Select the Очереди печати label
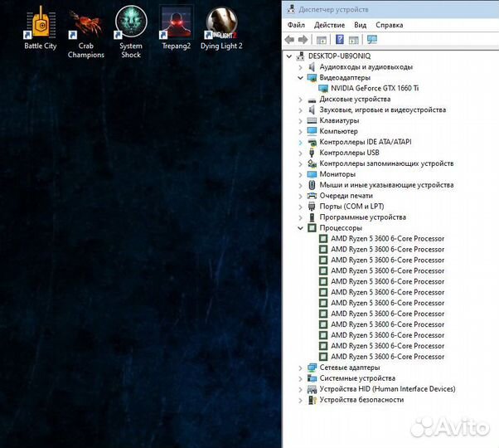Screen dimensions: 499x448 click(x=346, y=196)
